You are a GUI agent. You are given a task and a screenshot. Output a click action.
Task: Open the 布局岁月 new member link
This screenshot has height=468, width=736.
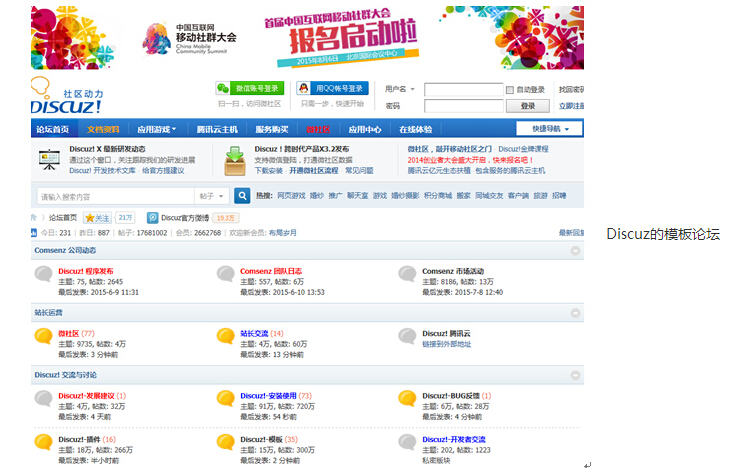pos(283,232)
